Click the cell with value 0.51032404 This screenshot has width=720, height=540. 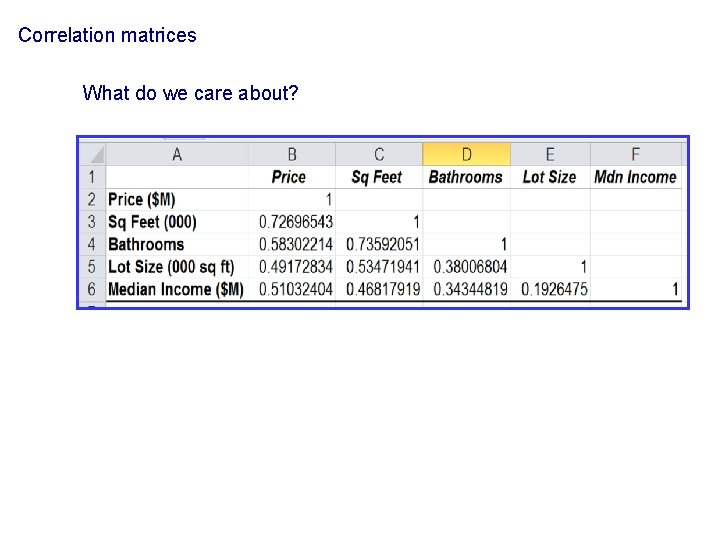[292, 289]
